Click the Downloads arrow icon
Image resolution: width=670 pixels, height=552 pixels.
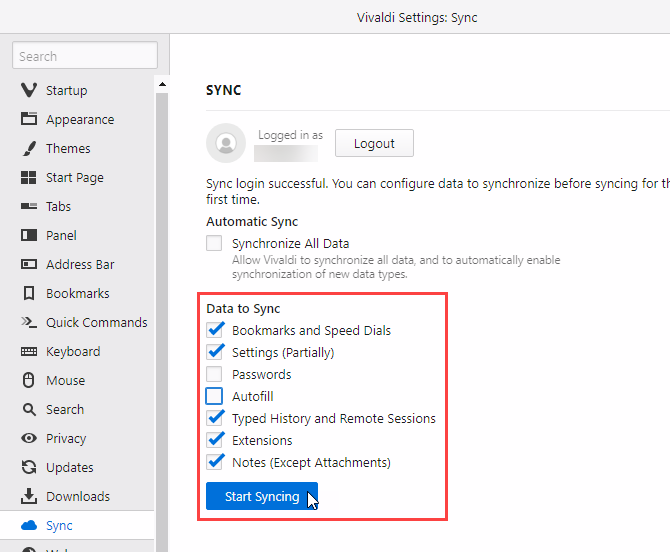29,496
